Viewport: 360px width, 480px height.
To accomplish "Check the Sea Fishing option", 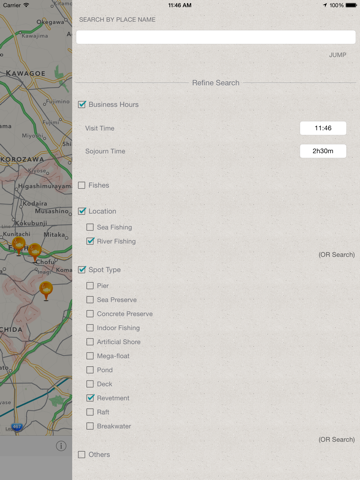I will [90, 227].
